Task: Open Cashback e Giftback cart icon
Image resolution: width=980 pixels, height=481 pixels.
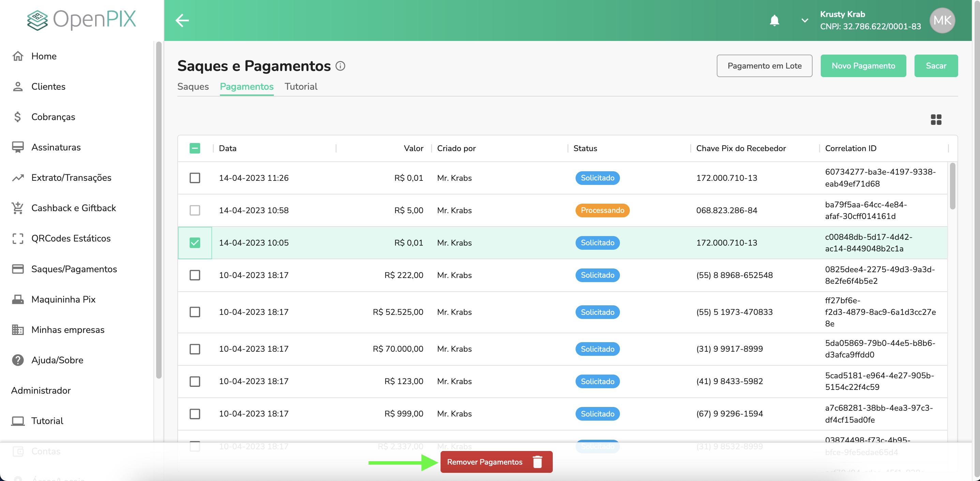Action: tap(18, 208)
